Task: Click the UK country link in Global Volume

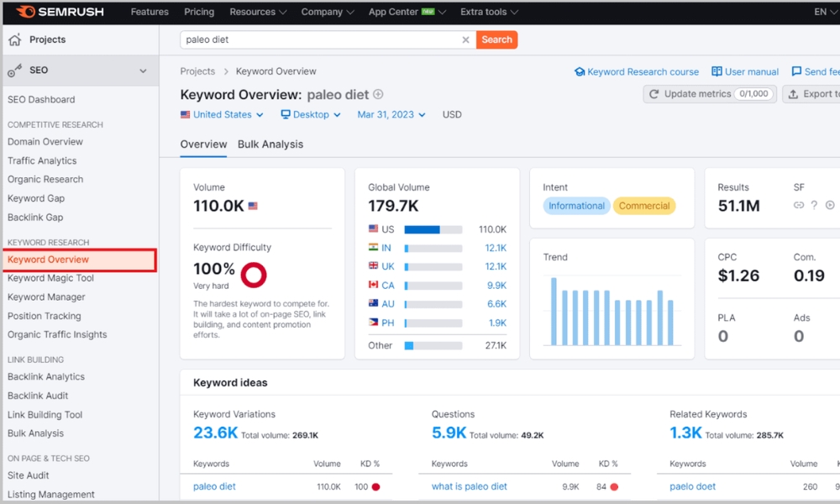Action: (x=388, y=266)
